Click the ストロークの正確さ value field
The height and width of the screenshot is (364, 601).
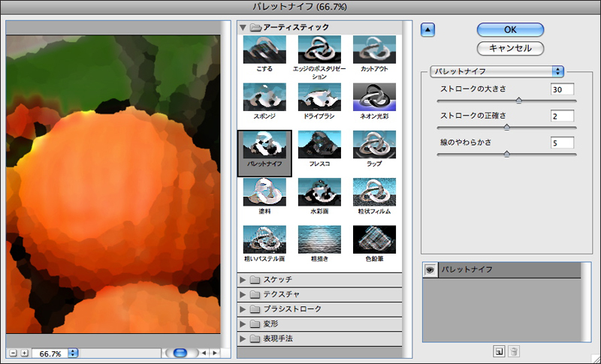tap(562, 116)
